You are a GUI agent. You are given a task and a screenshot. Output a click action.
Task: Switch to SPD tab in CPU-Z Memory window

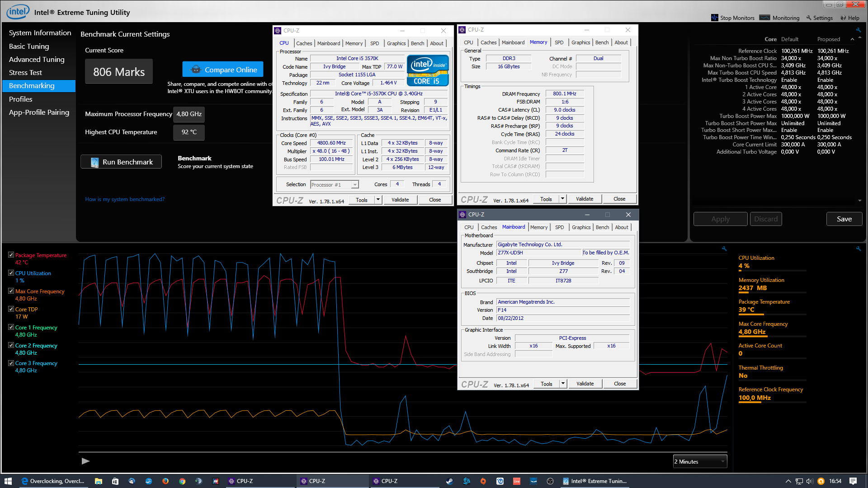pyautogui.click(x=559, y=42)
